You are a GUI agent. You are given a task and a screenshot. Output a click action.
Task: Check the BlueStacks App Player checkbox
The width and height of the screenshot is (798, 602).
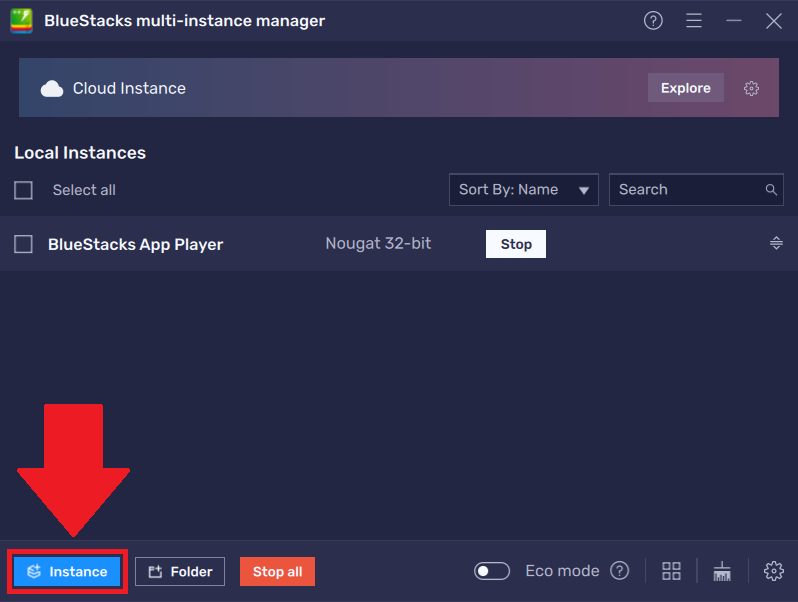coord(23,244)
